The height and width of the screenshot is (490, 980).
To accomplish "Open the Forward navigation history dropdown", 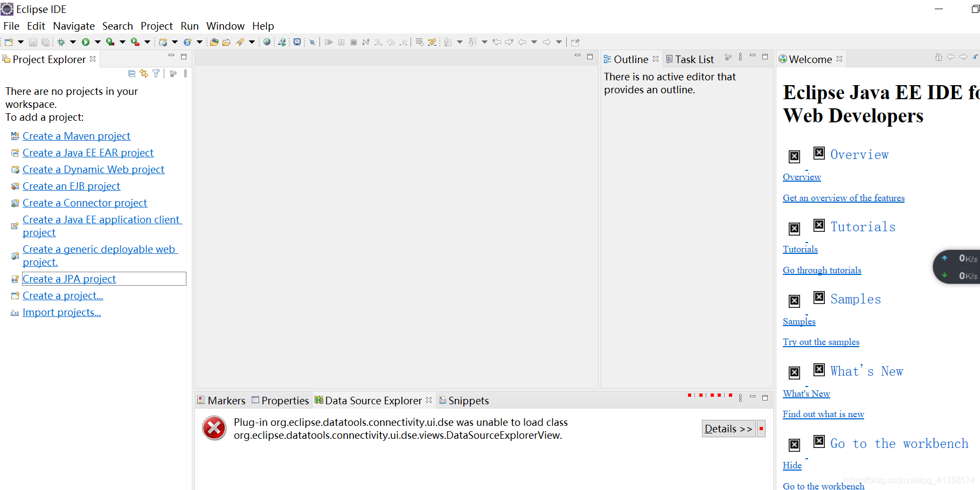I will pyautogui.click(x=559, y=42).
